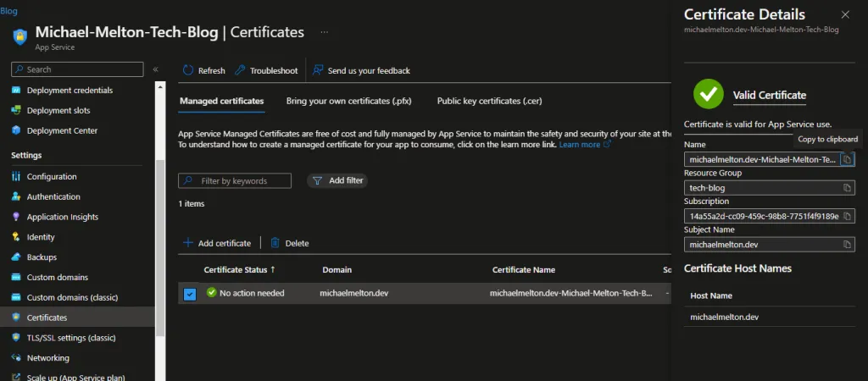Viewport: 868px width, 381px height.
Task: Click the Deployment Center icon
Action: point(16,130)
